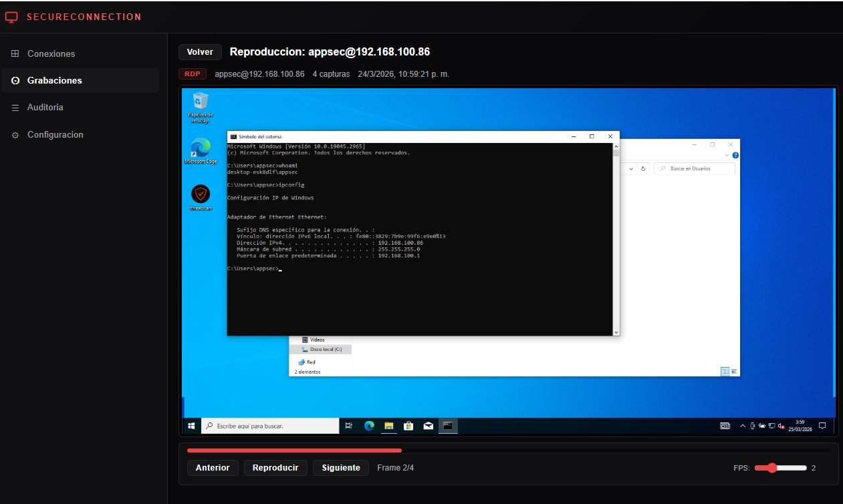Click the threatscan shield desktop icon
This screenshot has width=843, height=504.
coord(201,198)
